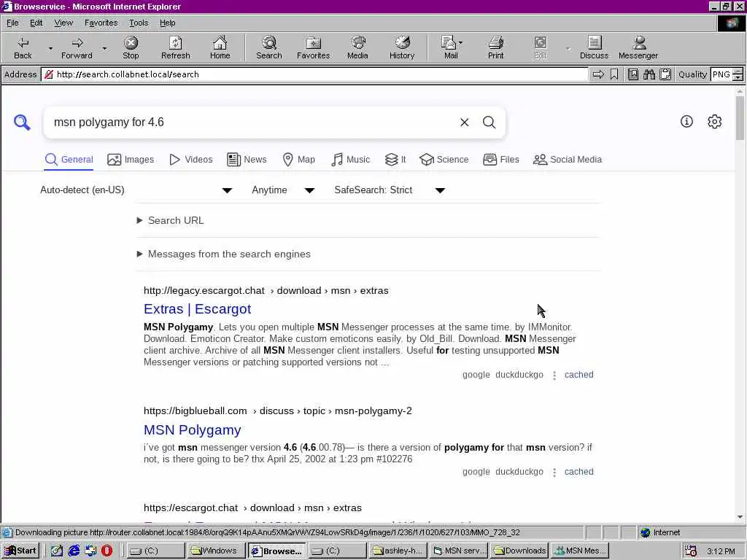Switch to the Videos tab
747x560 pixels.
click(x=191, y=160)
